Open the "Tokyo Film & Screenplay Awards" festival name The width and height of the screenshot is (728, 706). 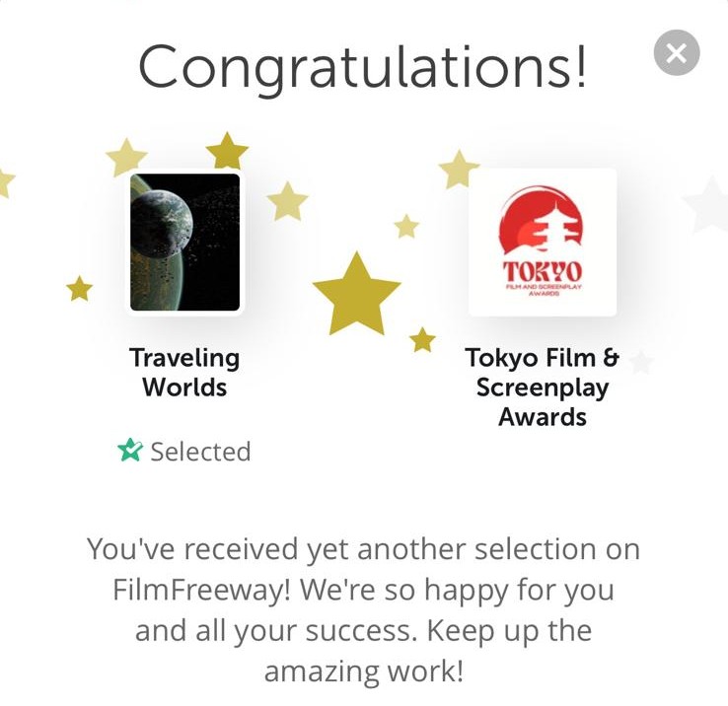[x=542, y=387]
